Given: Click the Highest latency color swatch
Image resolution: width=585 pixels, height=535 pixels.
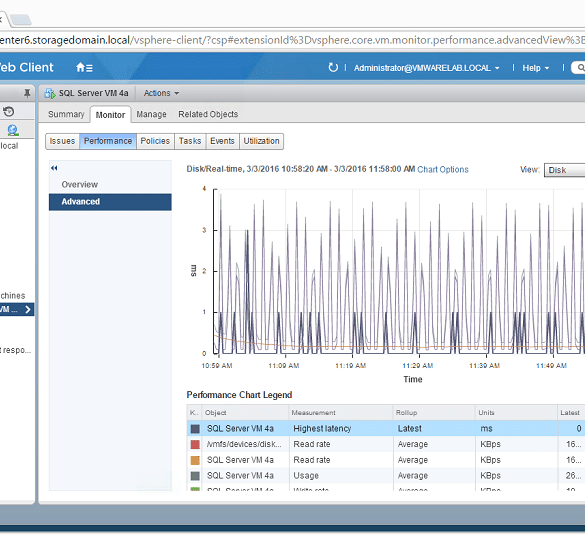Looking at the screenshot, I should (195, 429).
